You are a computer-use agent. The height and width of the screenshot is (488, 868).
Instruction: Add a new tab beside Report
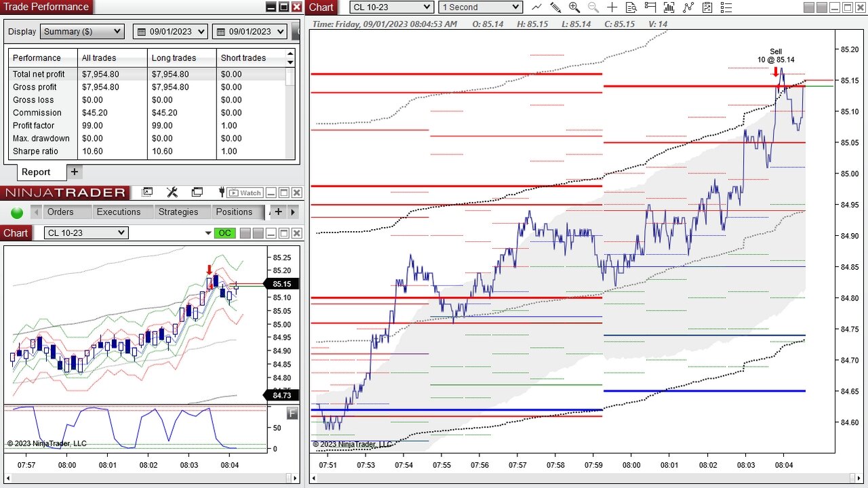pyautogui.click(x=75, y=172)
